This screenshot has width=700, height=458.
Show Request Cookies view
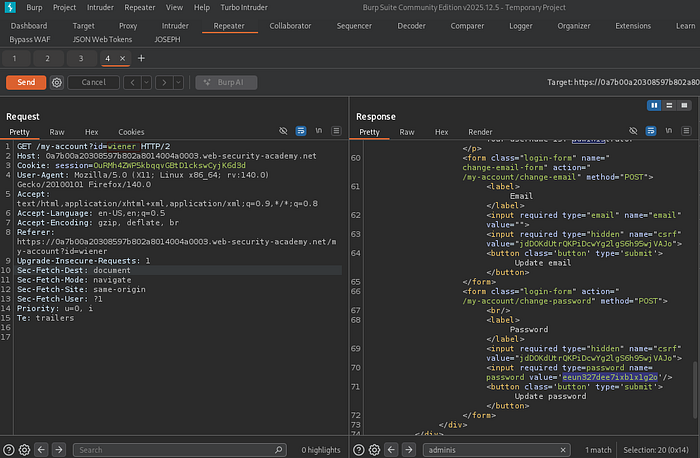tap(131, 132)
